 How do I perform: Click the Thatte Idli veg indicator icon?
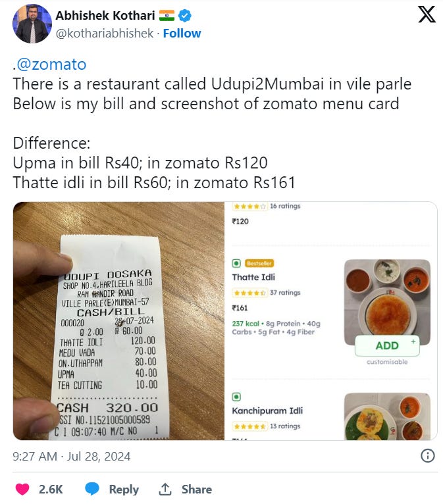[x=236, y=264]
